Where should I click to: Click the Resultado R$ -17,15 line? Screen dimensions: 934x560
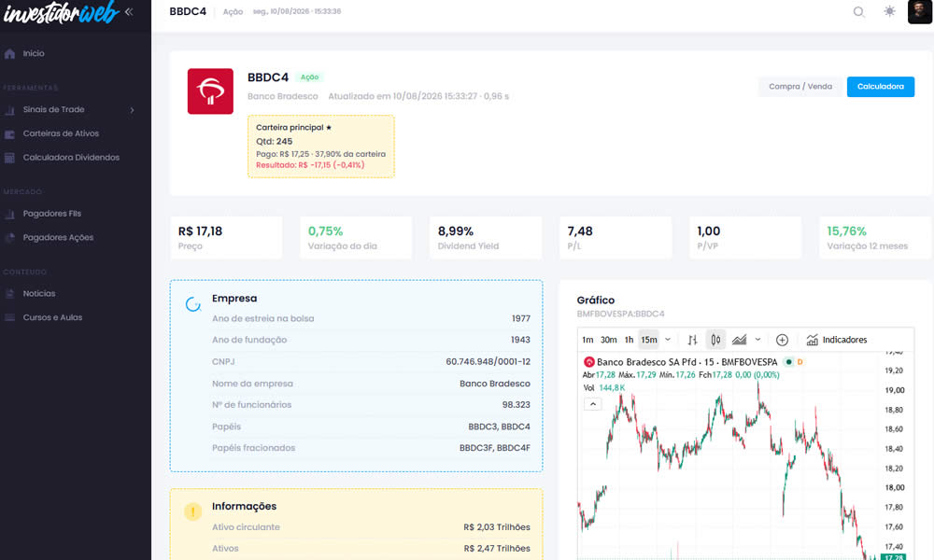[310, 165]
